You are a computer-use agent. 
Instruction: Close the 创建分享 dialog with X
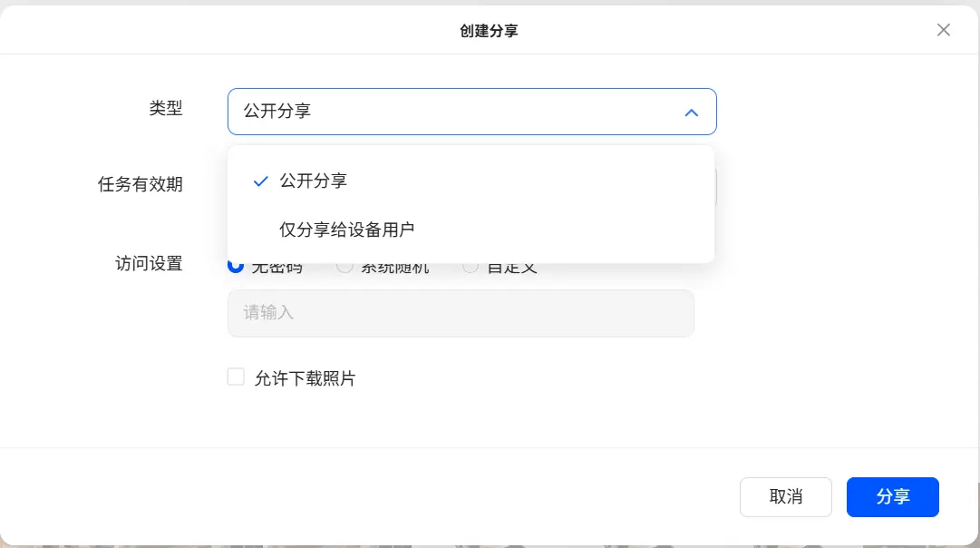click(x=943, y=30)
